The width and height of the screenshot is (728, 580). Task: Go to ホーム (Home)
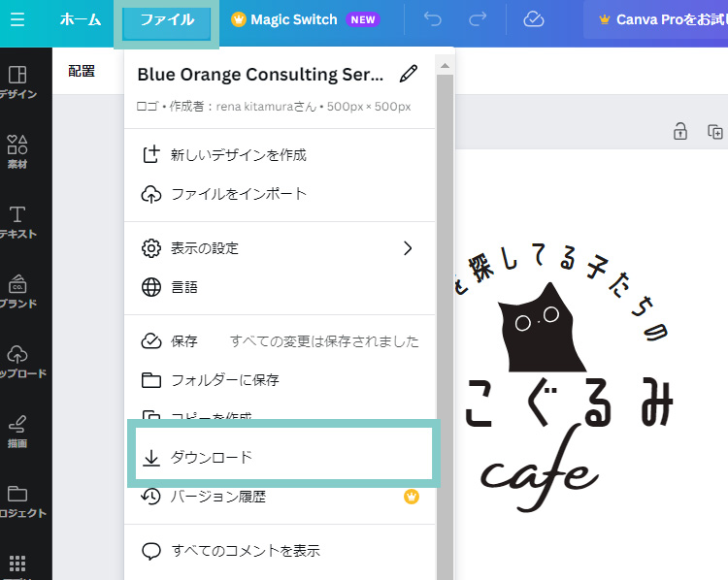pyautogui.click(x=81, y=19)
